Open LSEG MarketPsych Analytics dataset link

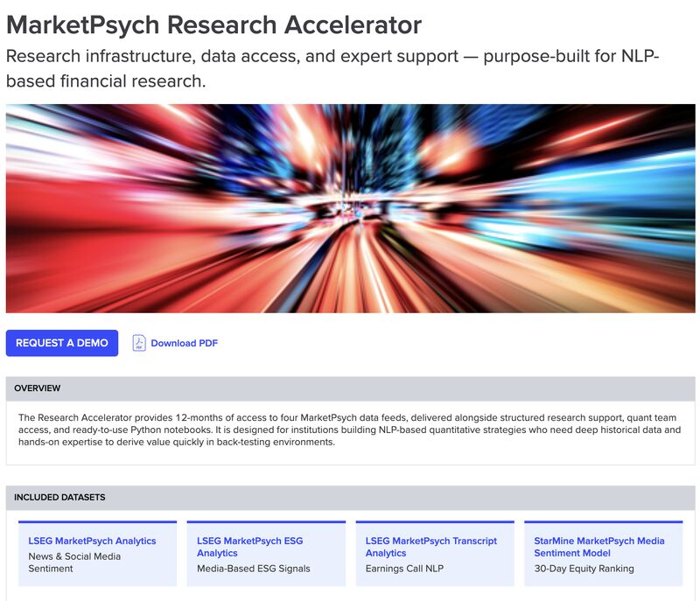[x=92, y=541]
